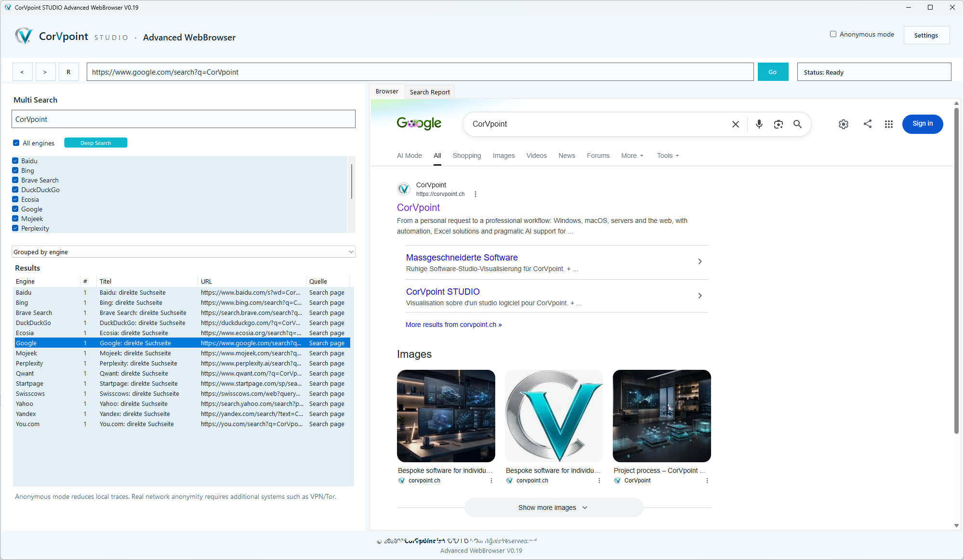964x560 pixels.
Task: Open Google Shopping tab
Action: click(x=467, y=156)
